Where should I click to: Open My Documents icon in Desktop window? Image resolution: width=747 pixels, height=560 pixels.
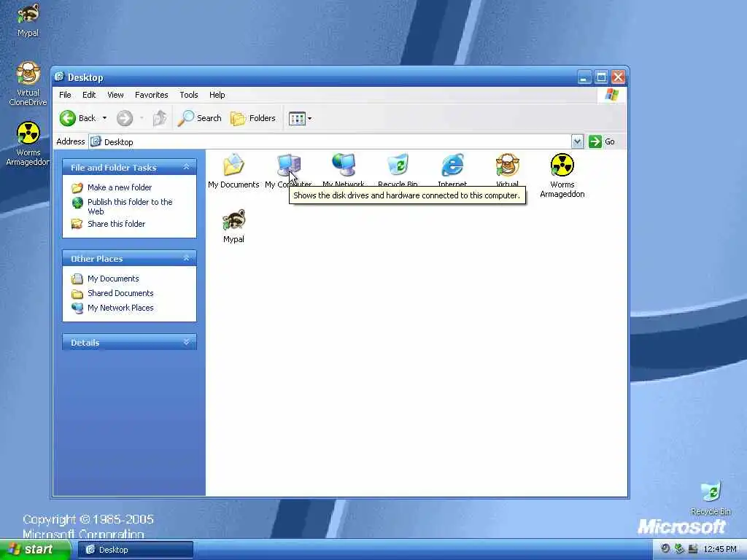(233, 166)
